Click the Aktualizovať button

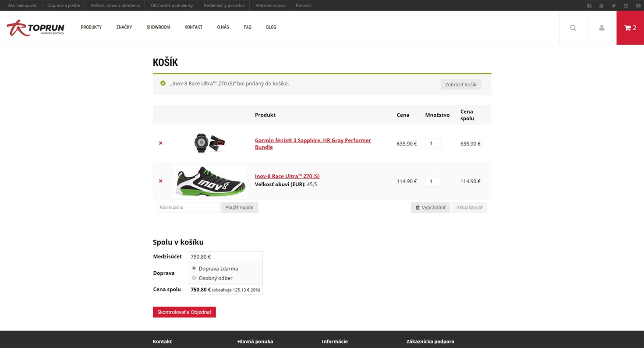(469, 207)
